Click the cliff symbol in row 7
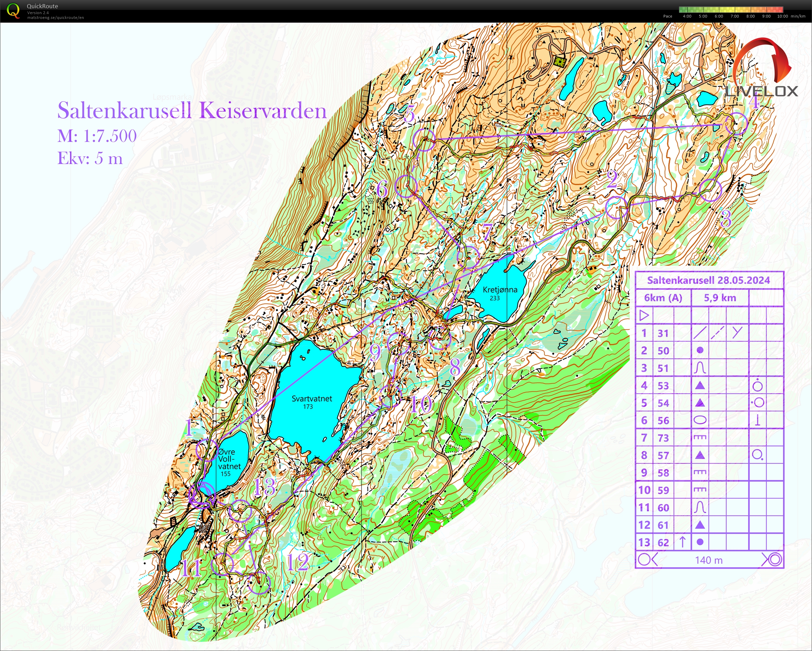Screen dimensions: 812x651 tap(700, 437)
